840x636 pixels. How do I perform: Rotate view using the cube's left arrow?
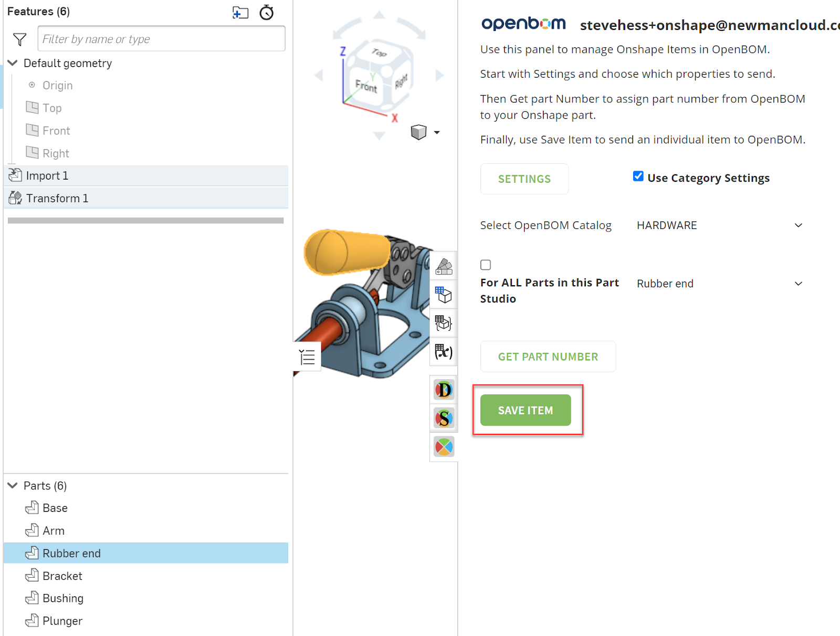click(x=319, y=76)
